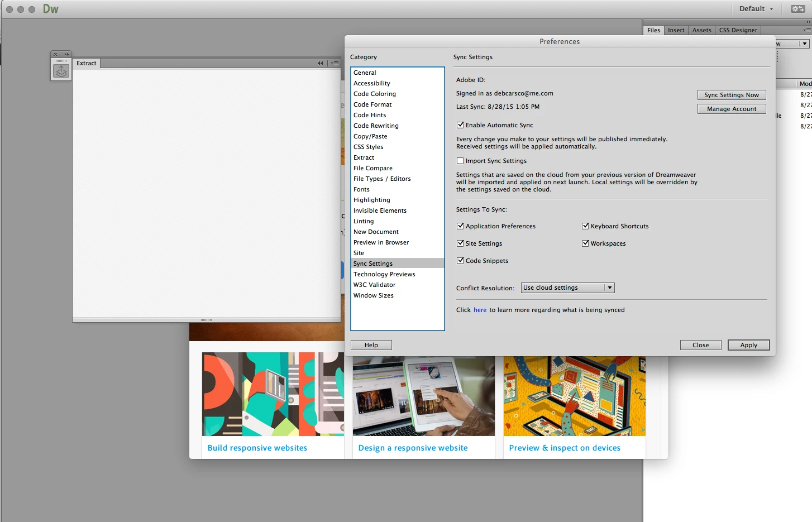Select the Code Rewriting category

pyautogui.click(x=398, y=126)
